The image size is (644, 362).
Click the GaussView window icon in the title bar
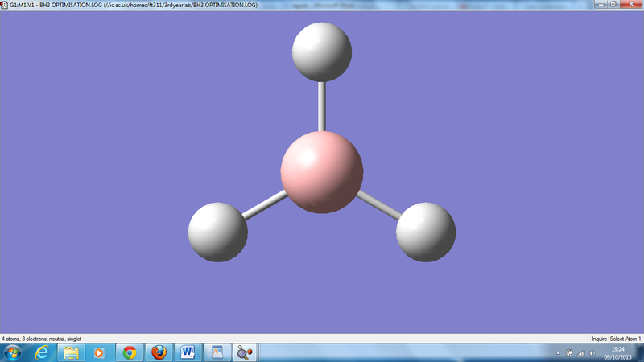coord(4,5)
